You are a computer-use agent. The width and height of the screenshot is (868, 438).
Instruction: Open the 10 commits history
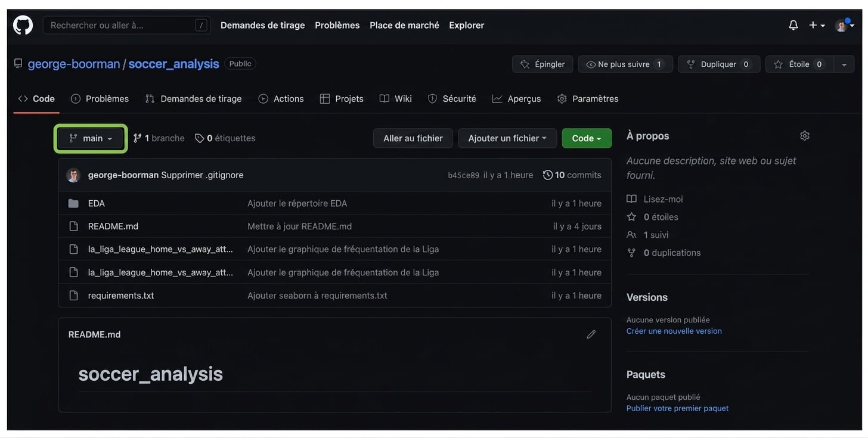(572, 175)
